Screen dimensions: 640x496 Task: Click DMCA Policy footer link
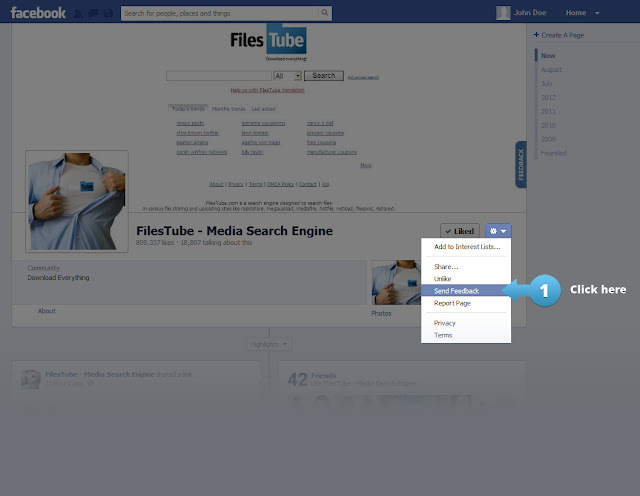pos(280,185)
